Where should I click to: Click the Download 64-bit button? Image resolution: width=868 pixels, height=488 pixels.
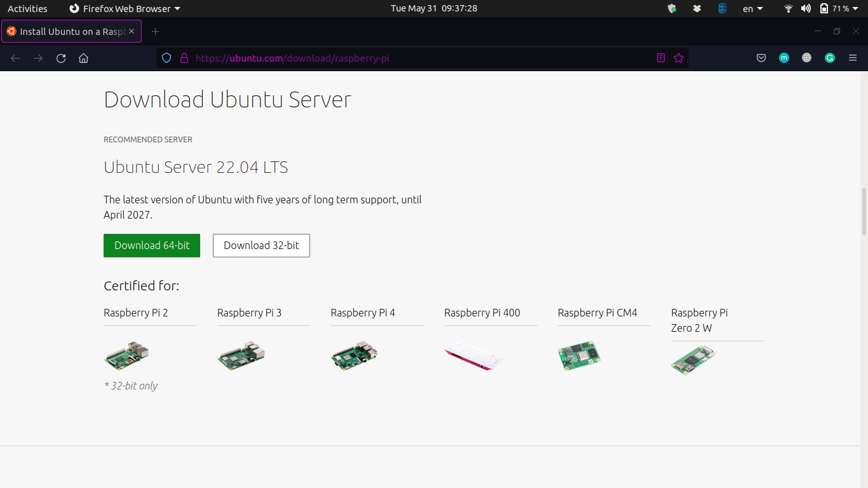pyautogui.click(x=151, y=245)
